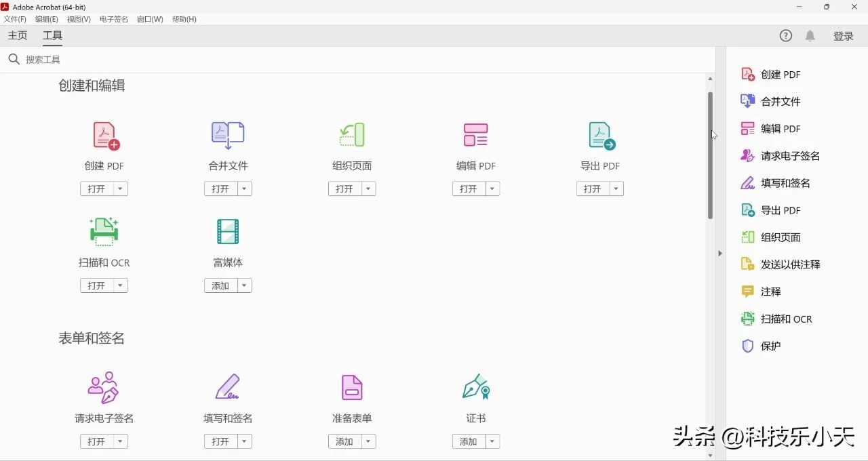Open 保护 in the right sidebar

pos(770,346)
